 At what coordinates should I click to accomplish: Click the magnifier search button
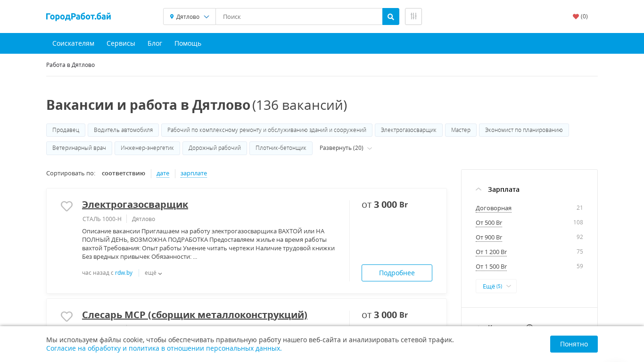coord(390,16)
